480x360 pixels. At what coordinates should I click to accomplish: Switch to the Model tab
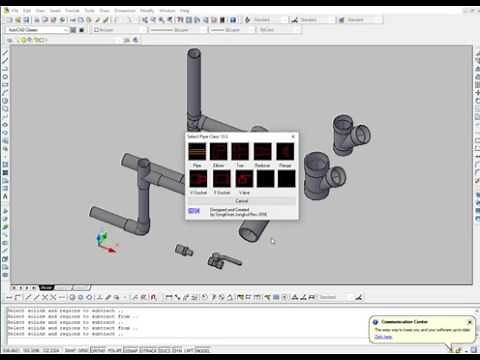tap(47, 287)
